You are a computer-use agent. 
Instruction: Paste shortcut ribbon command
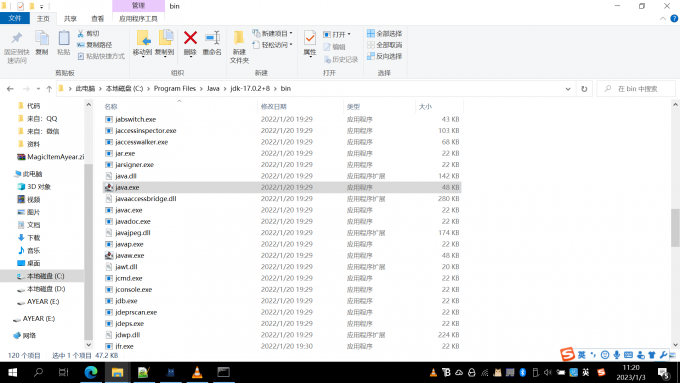(101, 56)
